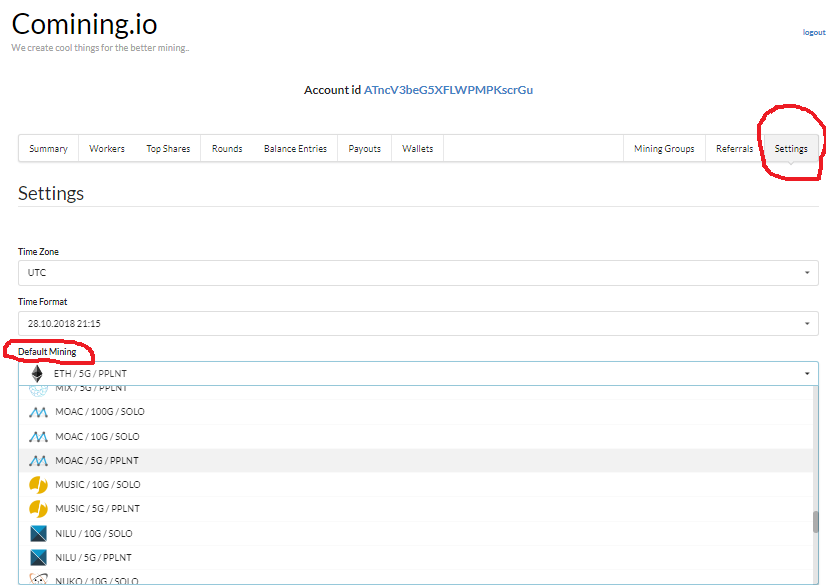Click the NILU icon for 10G SOLO
826x585 pixels.
(38, 533)
